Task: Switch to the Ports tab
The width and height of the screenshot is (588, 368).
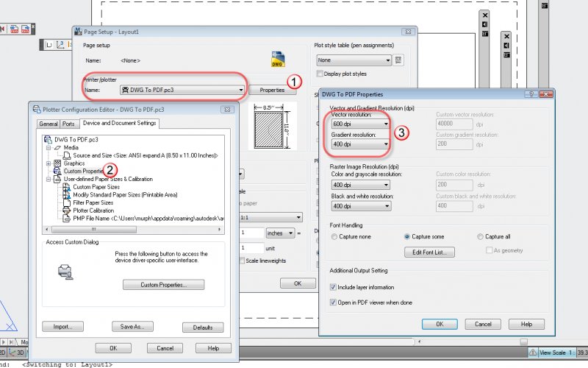Action: [68, 124]
